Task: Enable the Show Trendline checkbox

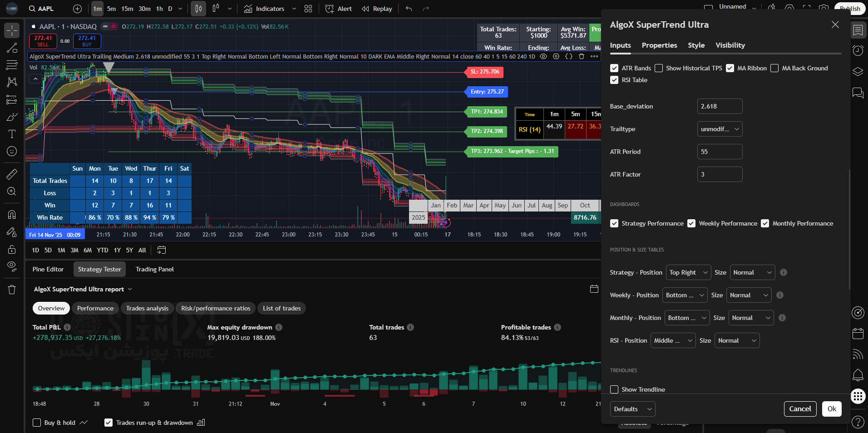Action: (x=614, y=389)
